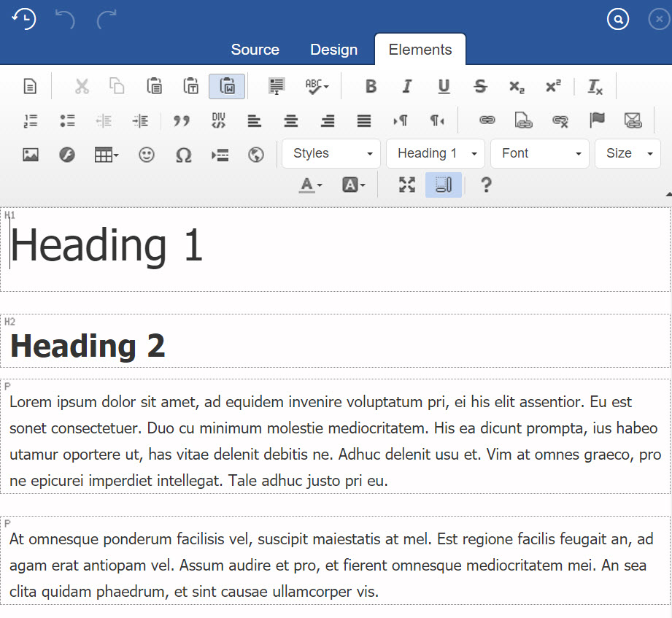Toggle Paste from Word icon
This screenshot has width=672, height=618.
tap(227, 86)
